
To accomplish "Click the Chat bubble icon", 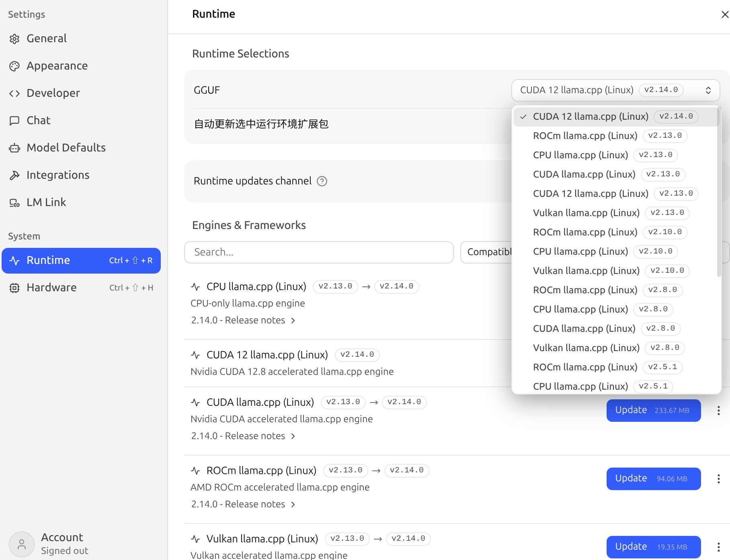I will 14,121.
